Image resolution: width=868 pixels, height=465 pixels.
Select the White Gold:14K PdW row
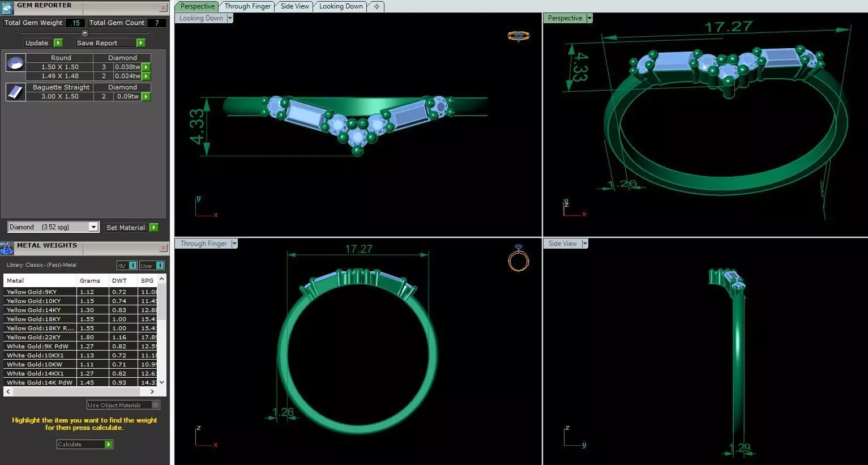[80, 382]
